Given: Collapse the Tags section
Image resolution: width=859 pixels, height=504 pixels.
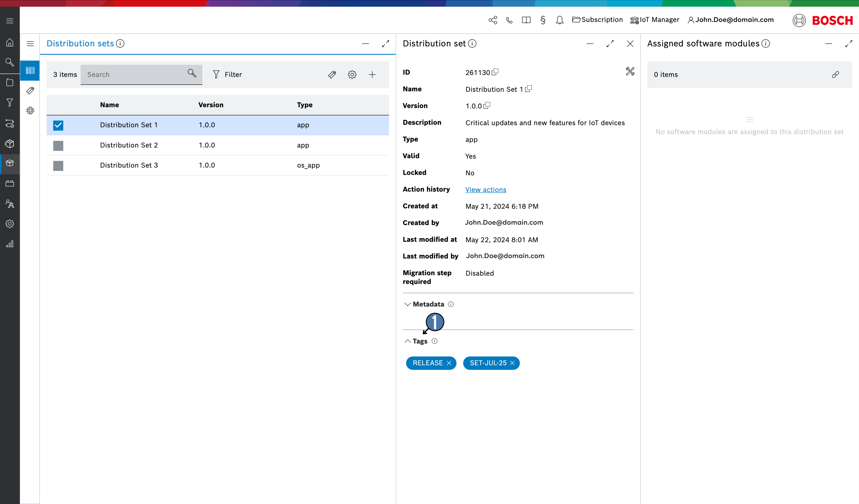Looking at the screenshot, I should click(x=408, y=341).
